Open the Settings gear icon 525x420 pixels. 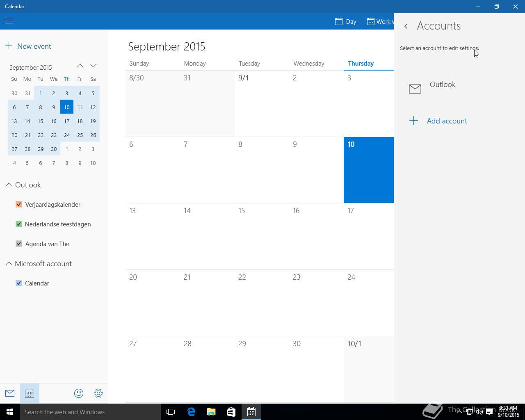[x=98, y=393]
